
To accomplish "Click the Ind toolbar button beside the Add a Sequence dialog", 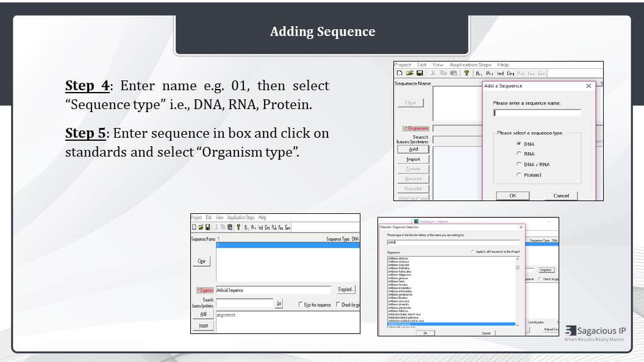I will [500, 74].
